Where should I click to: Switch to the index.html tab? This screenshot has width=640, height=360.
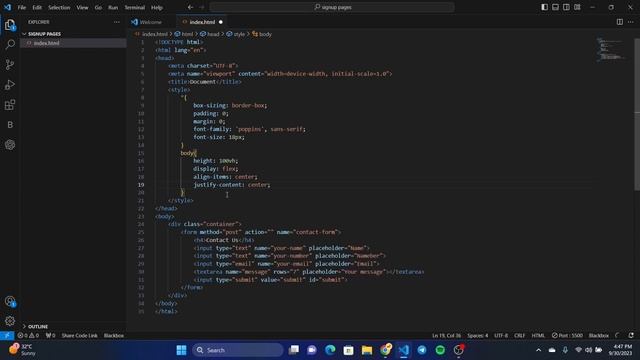click(202, 22)
